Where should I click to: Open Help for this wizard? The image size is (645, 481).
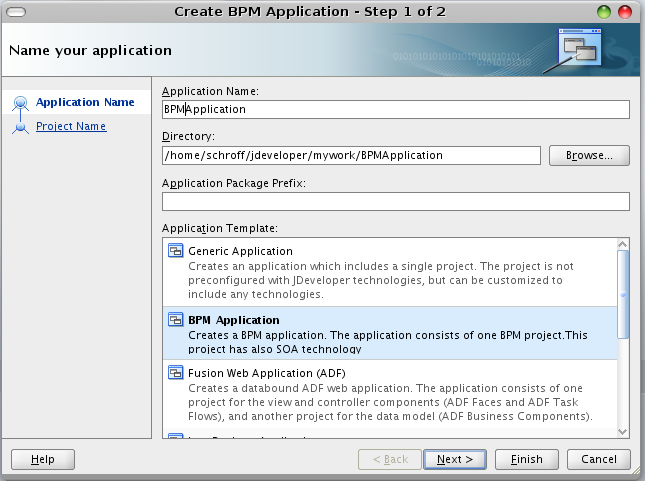[x=43, y=459]
